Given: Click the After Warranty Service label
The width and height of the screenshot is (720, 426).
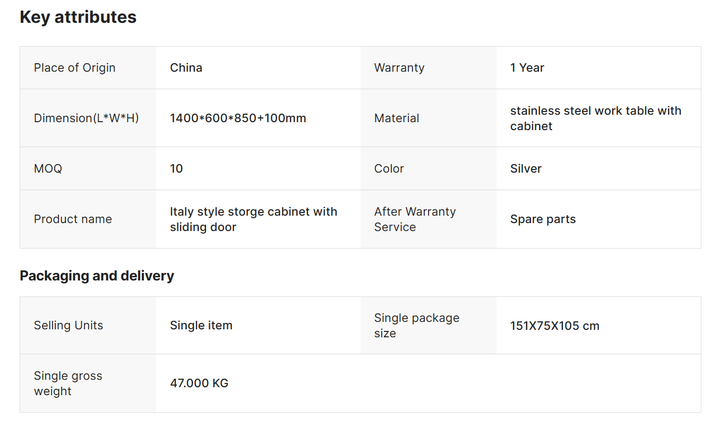Looking at the screenshot, I should coord(415,219).
